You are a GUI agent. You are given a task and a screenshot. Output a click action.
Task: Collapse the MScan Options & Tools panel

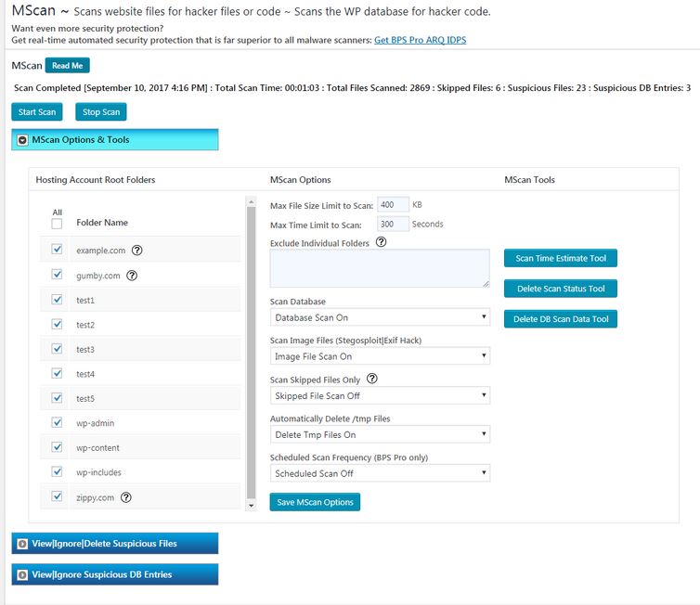click(x=115, y=139)
